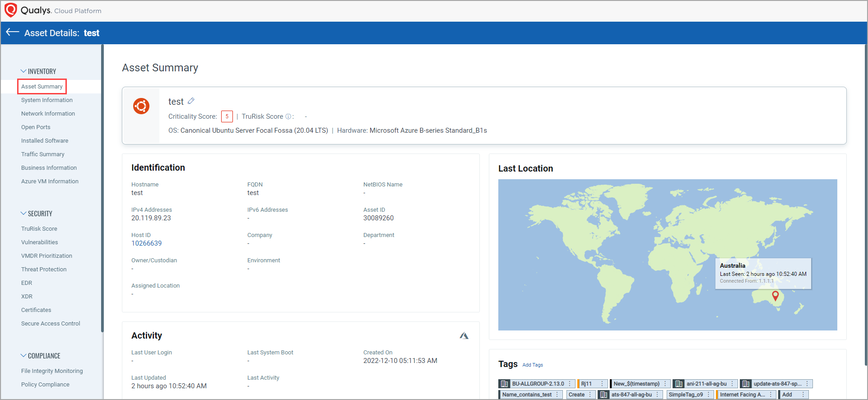
Task: Open the kebab menu on Create tag
Action: pyautogui.click(x=590, y=395)
